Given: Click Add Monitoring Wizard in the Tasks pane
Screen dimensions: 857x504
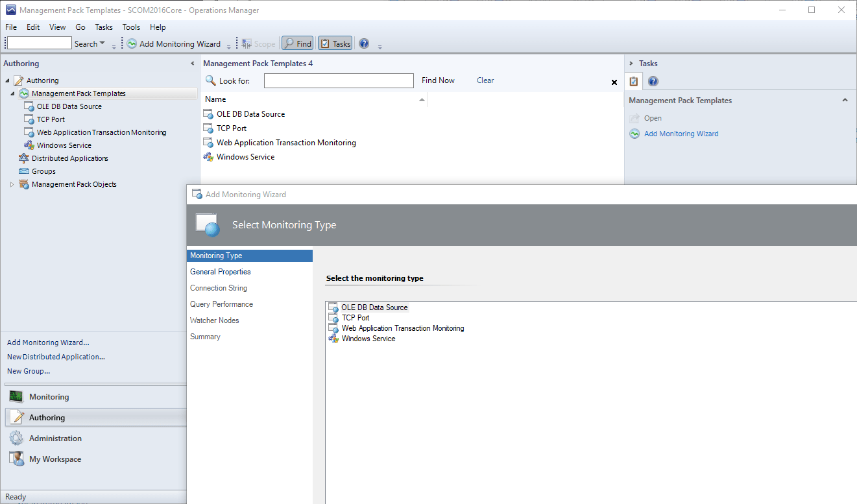Looking at the screenshot, I should coord(681,134).
